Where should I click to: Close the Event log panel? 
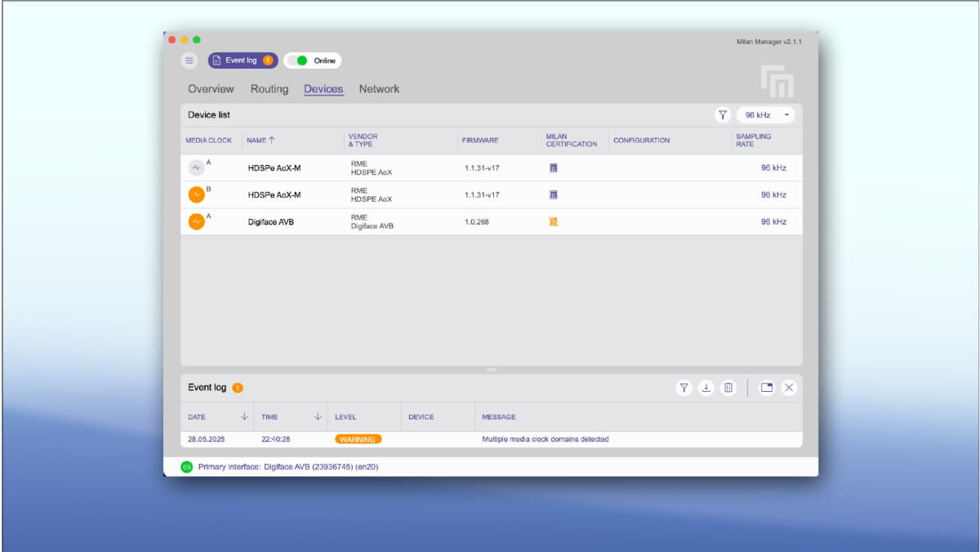click(789, 388)
